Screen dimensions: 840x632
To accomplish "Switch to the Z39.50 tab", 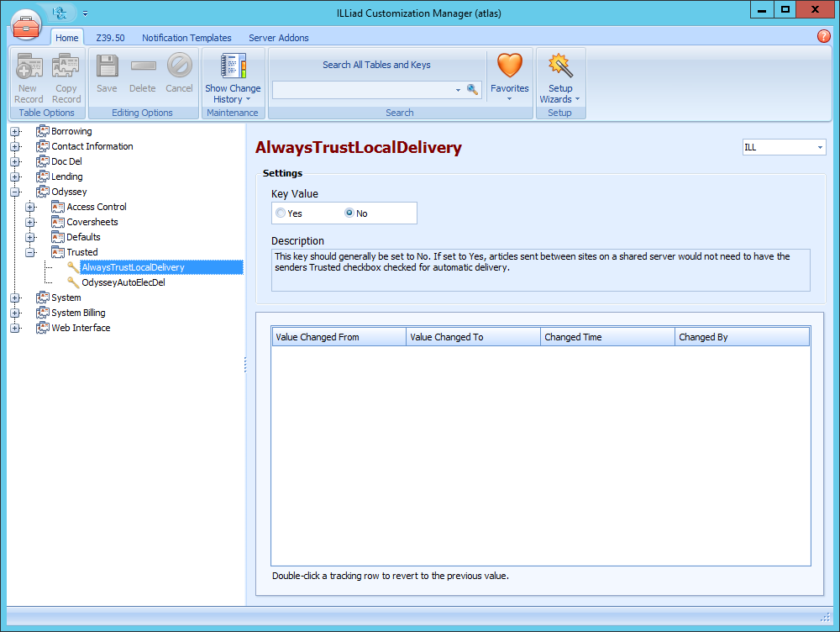I will 110,38.
